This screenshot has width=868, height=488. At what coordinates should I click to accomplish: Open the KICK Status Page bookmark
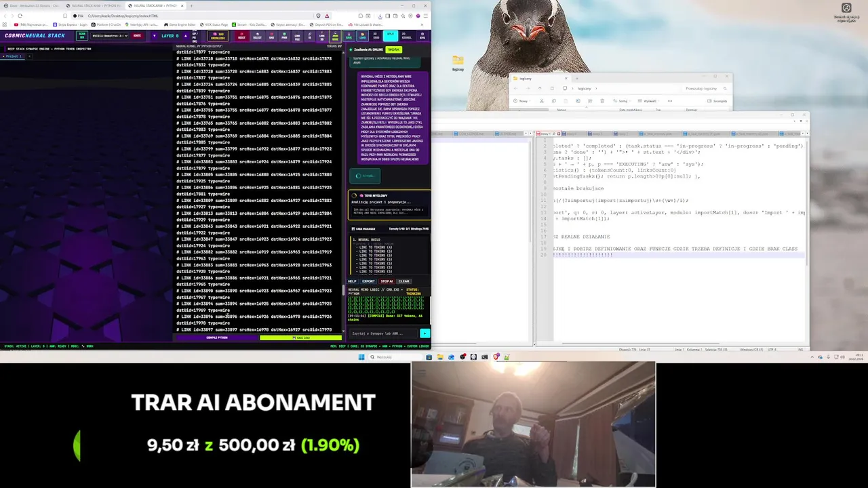pos(215,24)
